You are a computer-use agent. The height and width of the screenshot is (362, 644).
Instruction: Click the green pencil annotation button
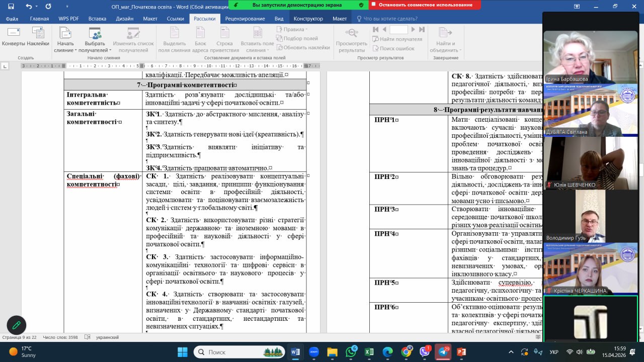point(16,325)
